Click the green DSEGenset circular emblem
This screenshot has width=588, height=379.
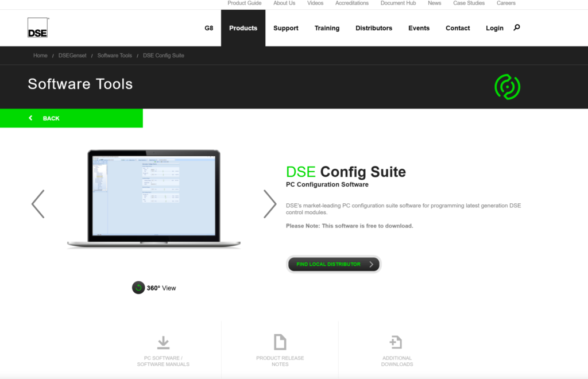click(x=507, y=87)
